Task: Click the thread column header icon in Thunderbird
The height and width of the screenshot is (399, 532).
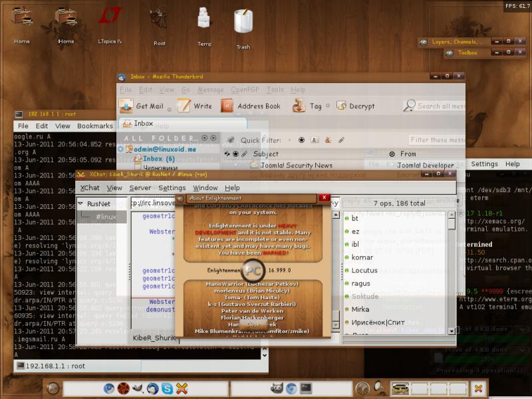Action: pos(227,154)
